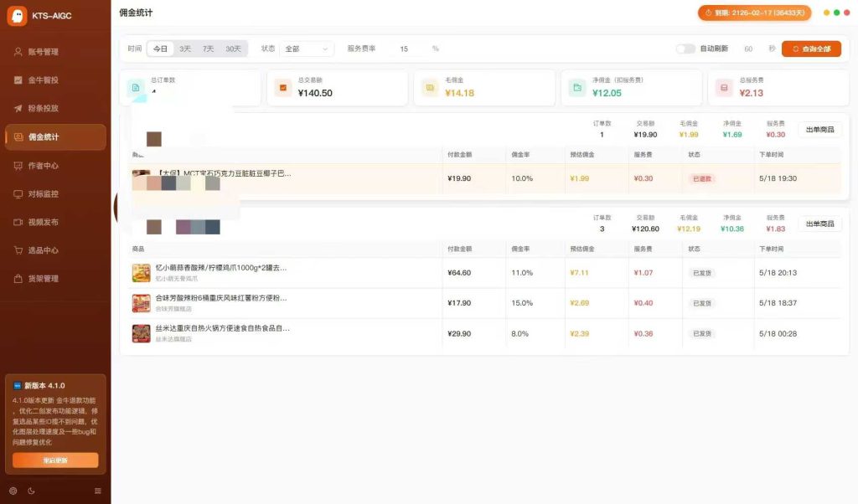
Task: Click the 选品中心 cart icon
Action: tap(18, 250)
